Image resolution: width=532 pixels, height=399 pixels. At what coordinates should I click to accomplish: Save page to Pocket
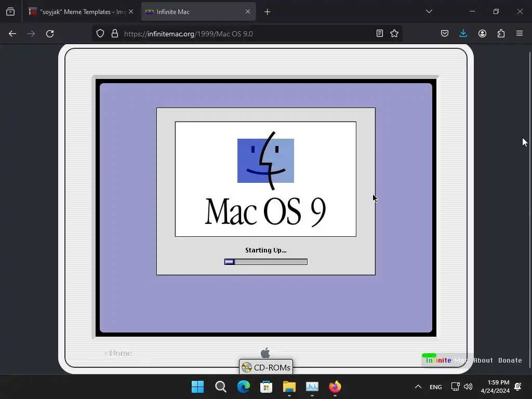pyautogui.click(x=445, y=33)
